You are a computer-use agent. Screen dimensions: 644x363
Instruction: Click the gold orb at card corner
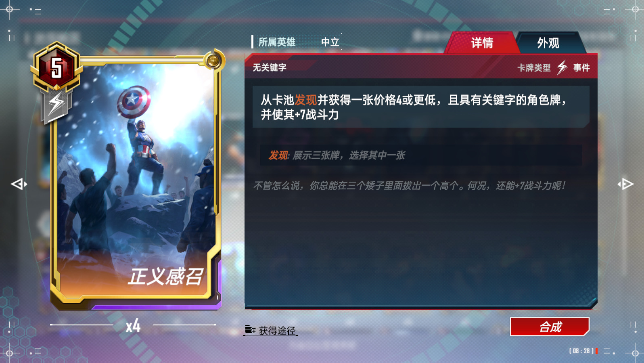[x=213, y=61]
